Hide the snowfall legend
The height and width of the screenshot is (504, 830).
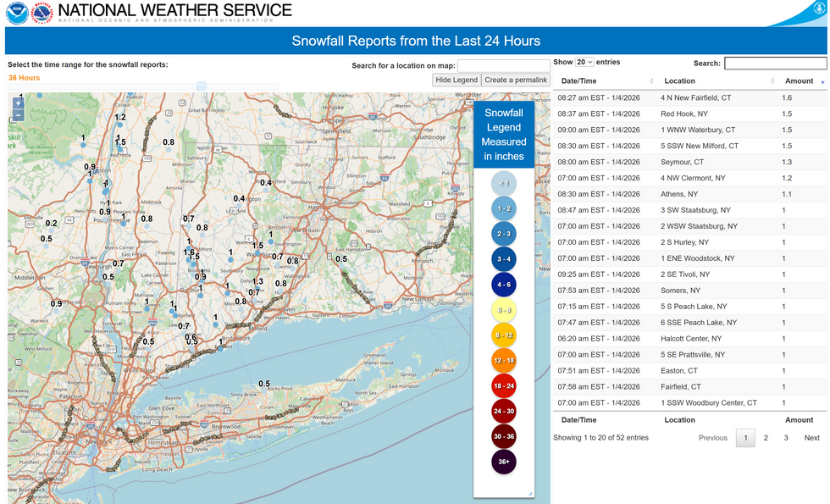click(456, 80)
